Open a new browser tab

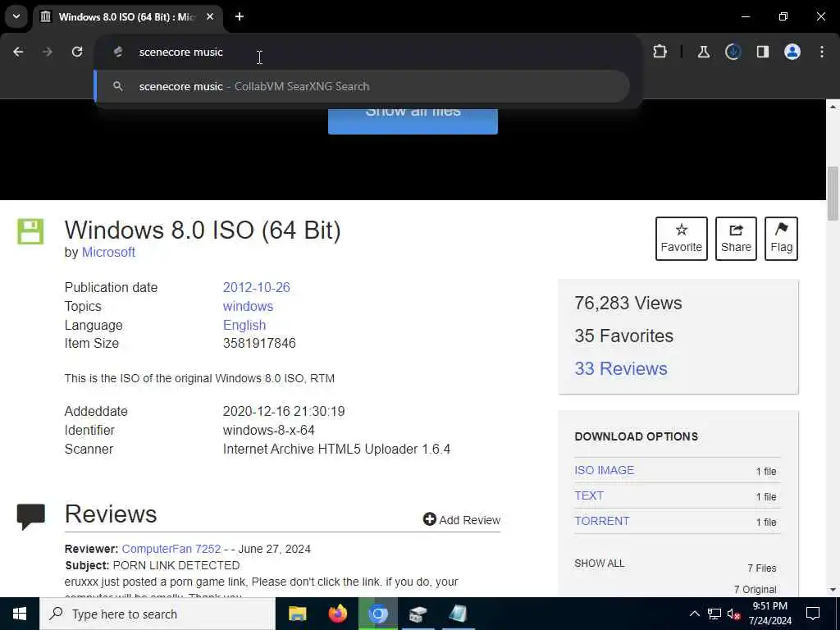click(240, 16)
